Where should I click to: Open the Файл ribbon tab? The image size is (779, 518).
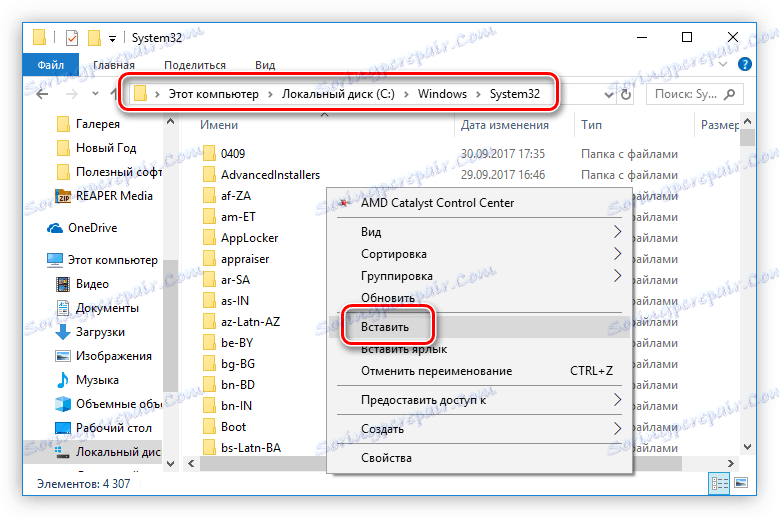[x=51, y=65]
